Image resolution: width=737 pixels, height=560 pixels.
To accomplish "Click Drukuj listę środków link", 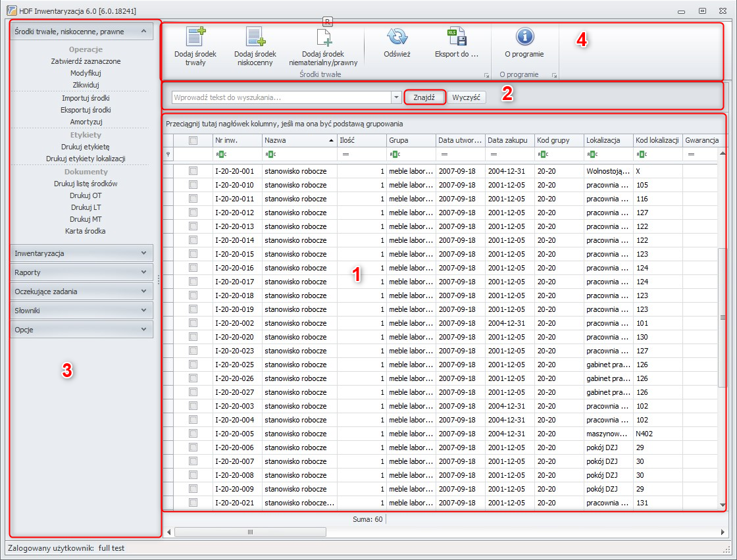I will click(x=86, y=184).
